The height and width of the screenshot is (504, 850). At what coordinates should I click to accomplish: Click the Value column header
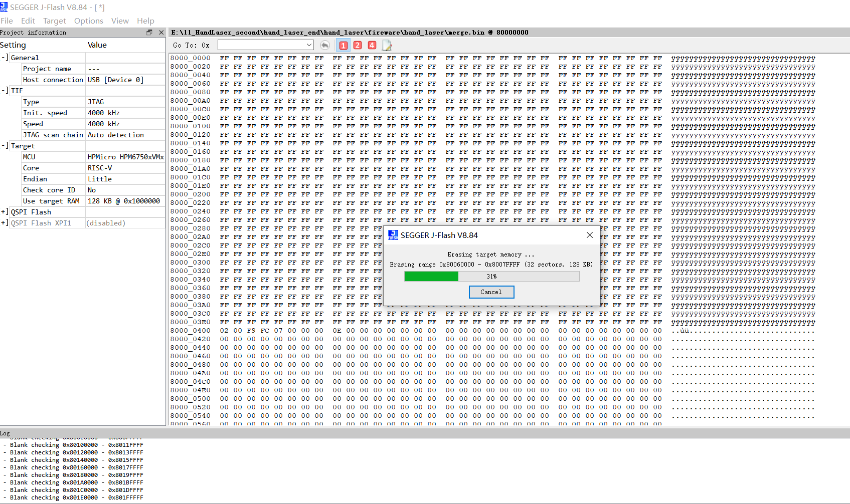click(x=125, y=45)
